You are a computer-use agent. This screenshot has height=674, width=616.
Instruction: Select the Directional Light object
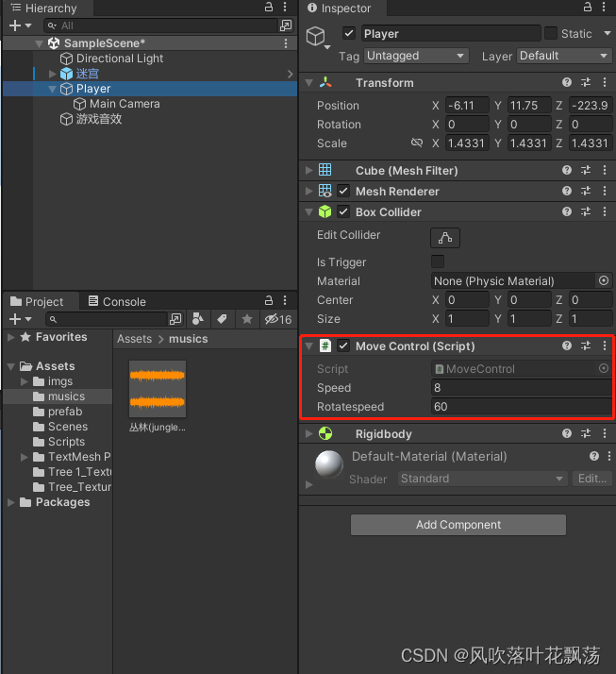120,58
